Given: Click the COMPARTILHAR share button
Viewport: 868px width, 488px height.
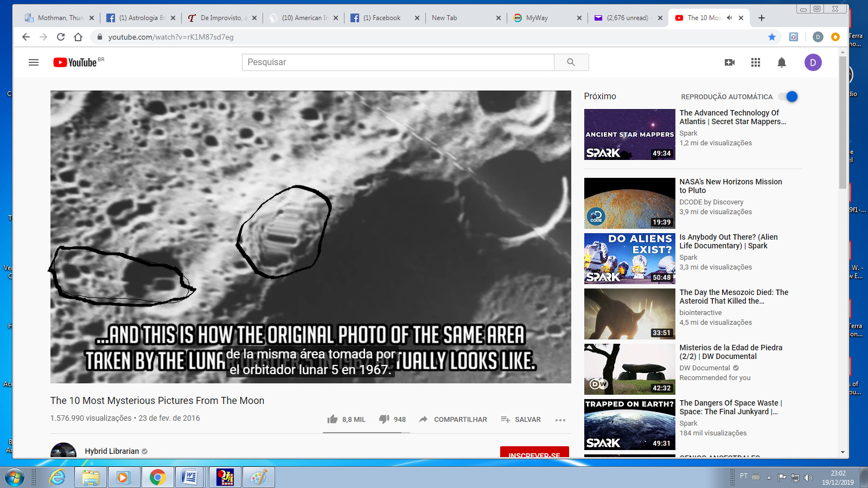Looking at the screenshot, I should point(453,419).
